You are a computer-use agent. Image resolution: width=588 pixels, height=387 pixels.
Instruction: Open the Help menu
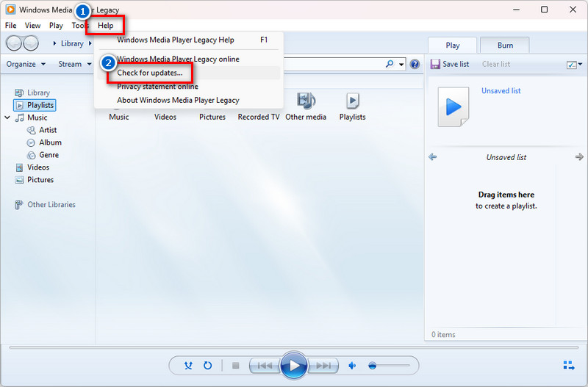click(105, 26)
